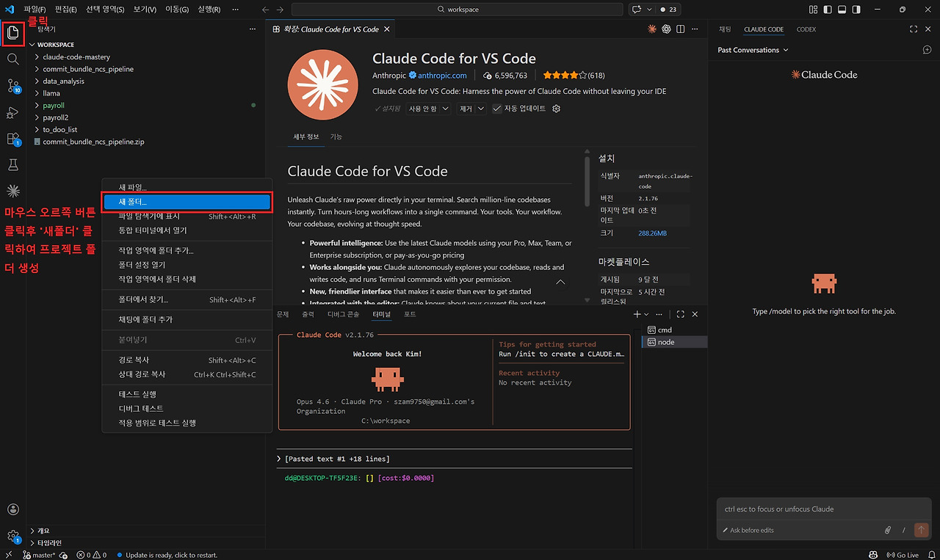Select the node terminal in the terminal list
This screenshot has width=940, height=560.
pyautogui.click(x=674, y=342)
